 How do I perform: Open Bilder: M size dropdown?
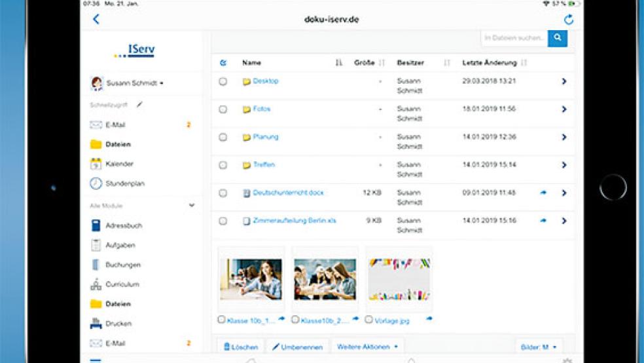[539, 347]
